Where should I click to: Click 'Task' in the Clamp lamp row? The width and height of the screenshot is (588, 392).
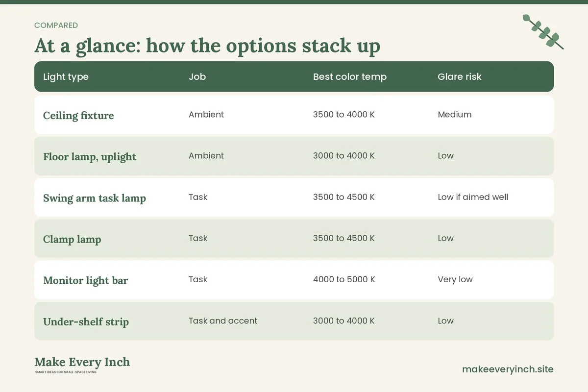198,238
